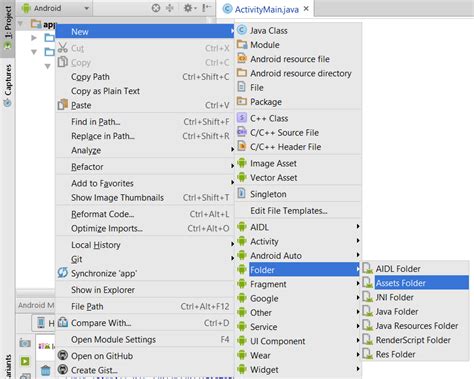Select File Path entry
The image size is (474, 379).
[144, 307]
